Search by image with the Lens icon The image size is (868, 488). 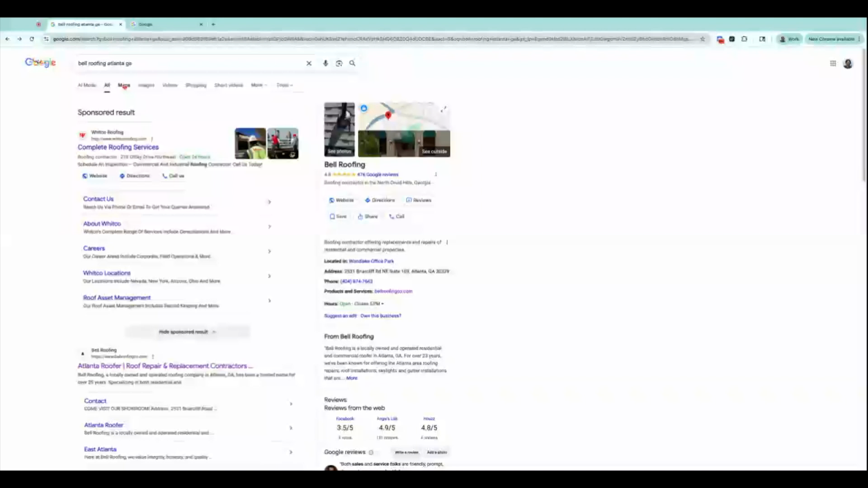click(x=339, y=63)
